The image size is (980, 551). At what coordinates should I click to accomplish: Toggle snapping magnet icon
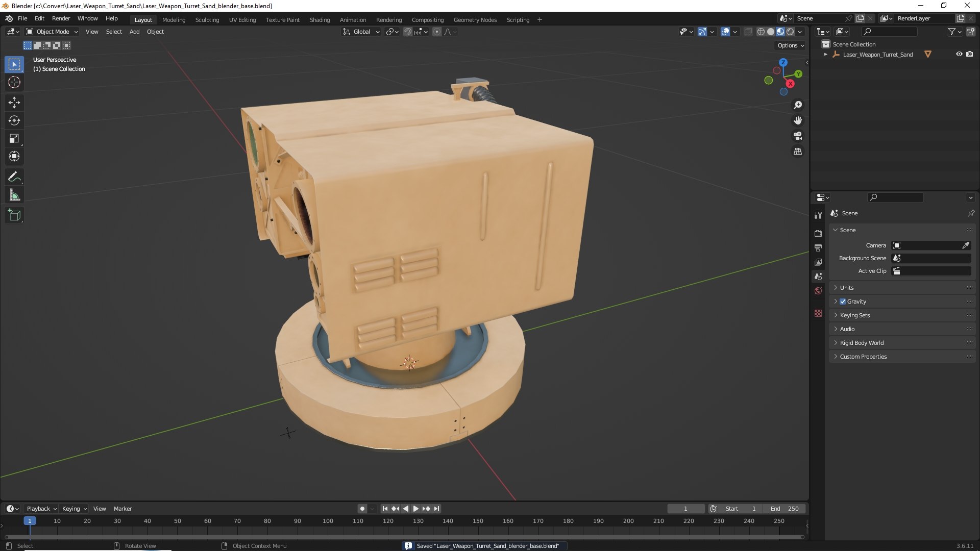pyautogui.click(x=408, y=32)
